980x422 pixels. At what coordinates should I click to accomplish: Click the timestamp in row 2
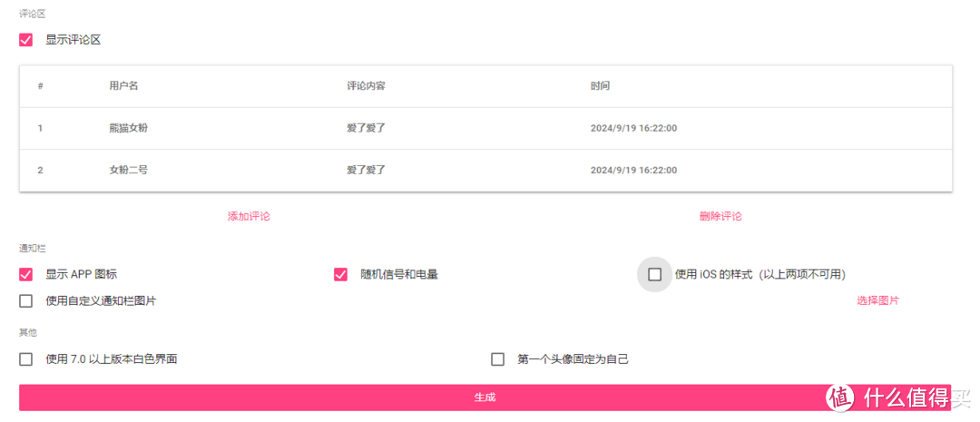click(x=633, y=170)
